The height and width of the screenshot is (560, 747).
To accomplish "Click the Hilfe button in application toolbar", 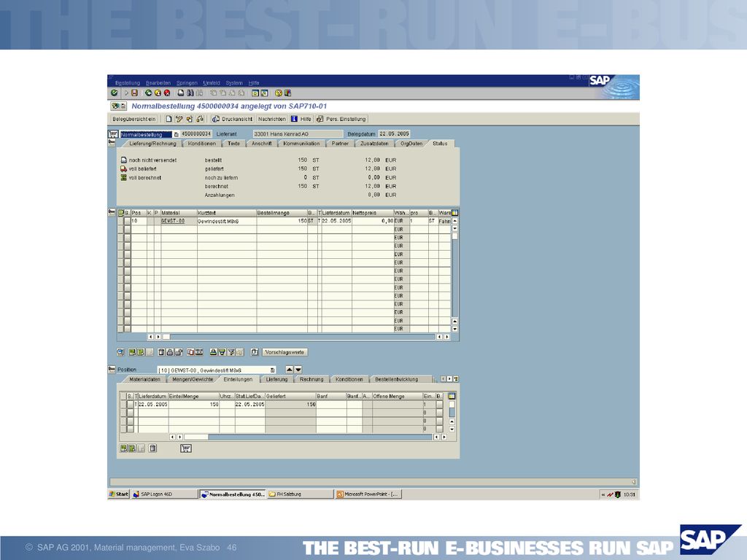I will click(301, 119).
